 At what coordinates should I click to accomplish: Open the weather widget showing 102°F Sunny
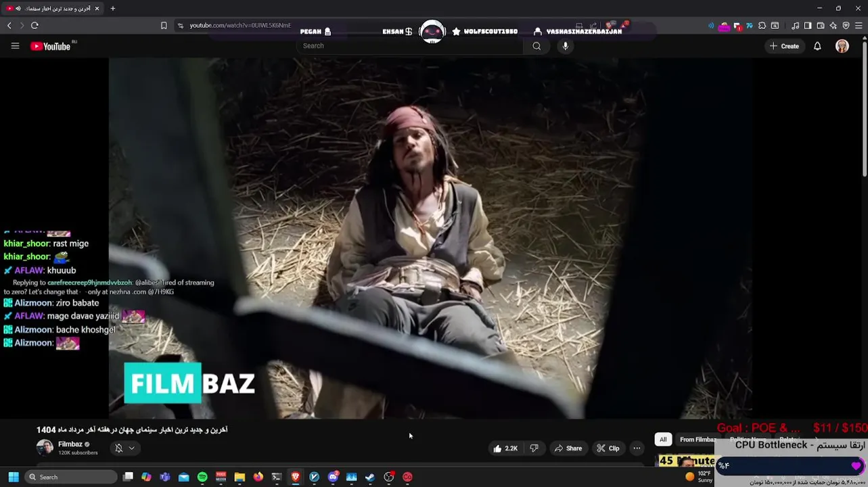698,477
